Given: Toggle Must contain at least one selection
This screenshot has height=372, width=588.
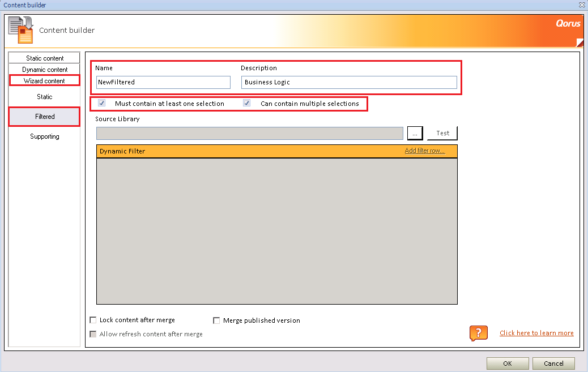Looking at the screenshot, I should (101, 103).
